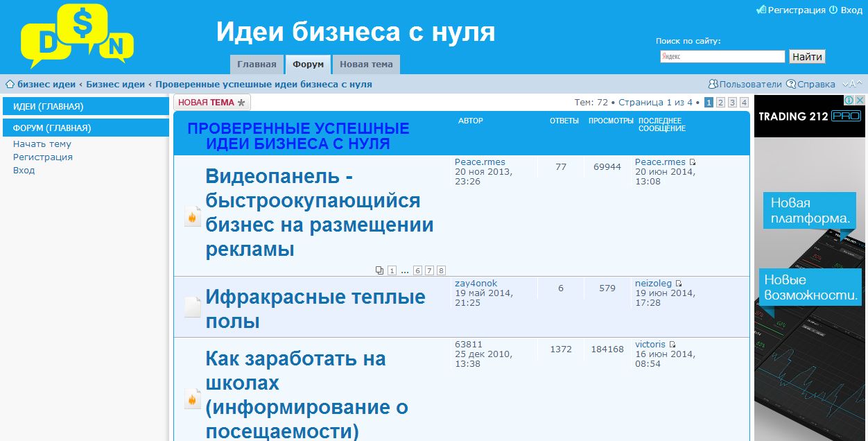
Task: Click home icon before бизнес идеи breadcrumb
Action: coord(10,84)
